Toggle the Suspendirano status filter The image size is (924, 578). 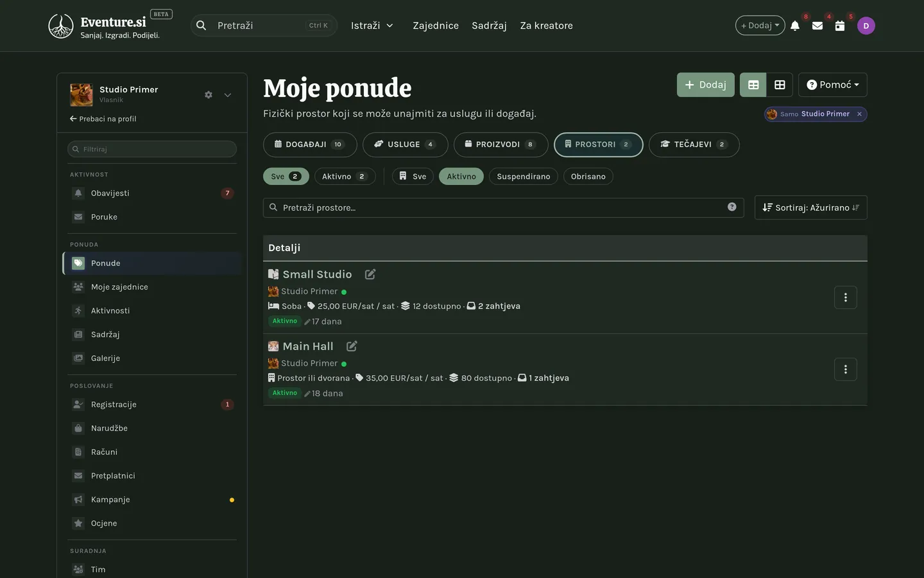(x=524, y=177)
